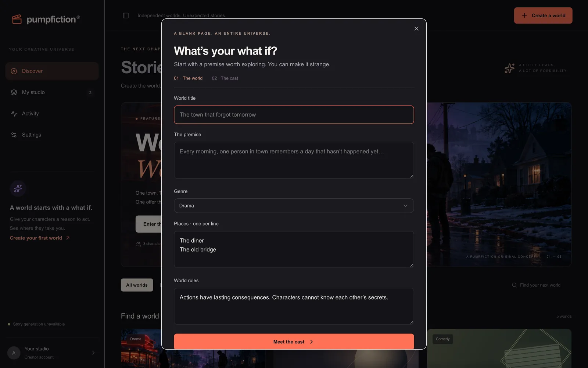
Task: Click the Comedy tag on the world card
Action: click(443, 339)
